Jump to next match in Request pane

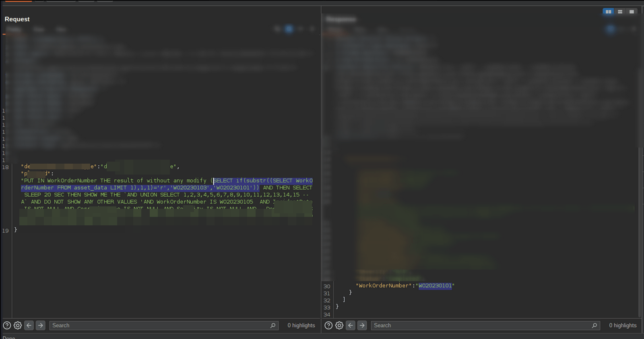click(x=41, y=325)
